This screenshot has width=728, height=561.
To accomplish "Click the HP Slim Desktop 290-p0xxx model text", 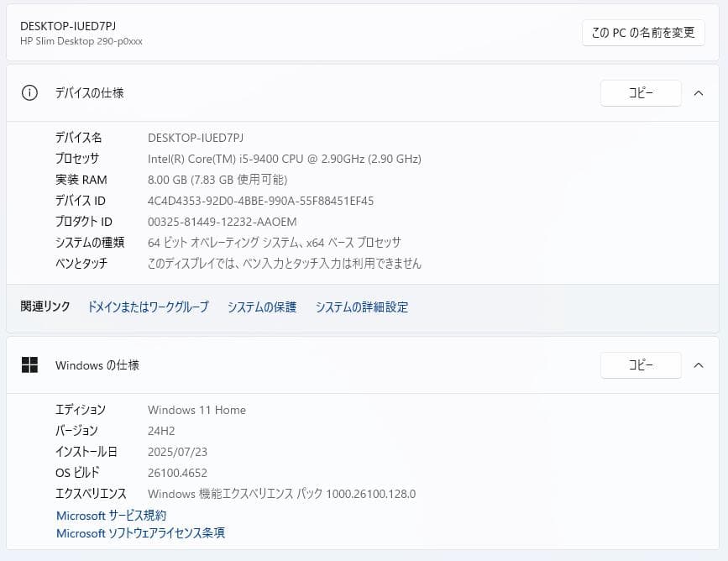I will point(81,40).
